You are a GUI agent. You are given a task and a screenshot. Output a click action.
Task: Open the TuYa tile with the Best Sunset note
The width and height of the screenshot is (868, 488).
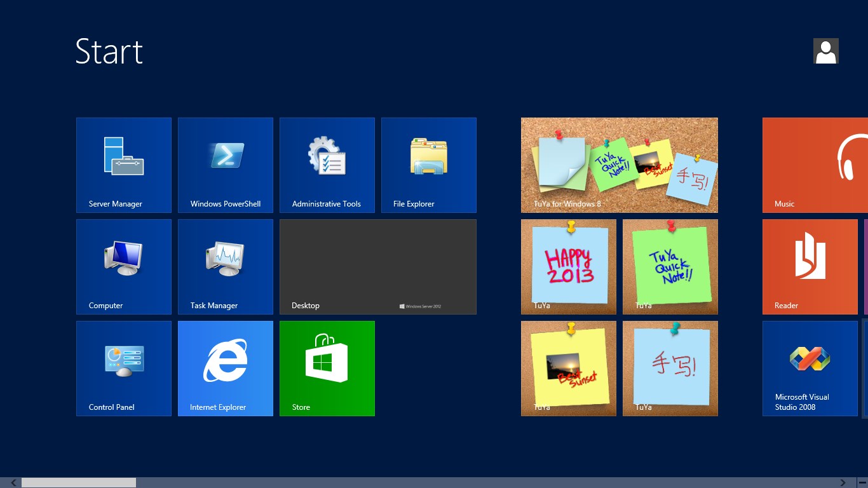pyautogui.click(x=569, y=369)
